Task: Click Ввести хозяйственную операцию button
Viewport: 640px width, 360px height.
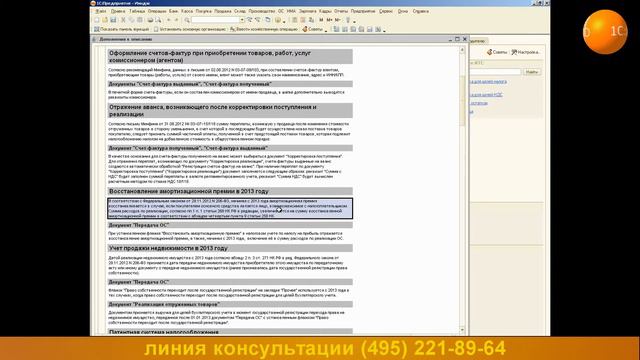Action: pyautogui.click(x=264, y=29)
